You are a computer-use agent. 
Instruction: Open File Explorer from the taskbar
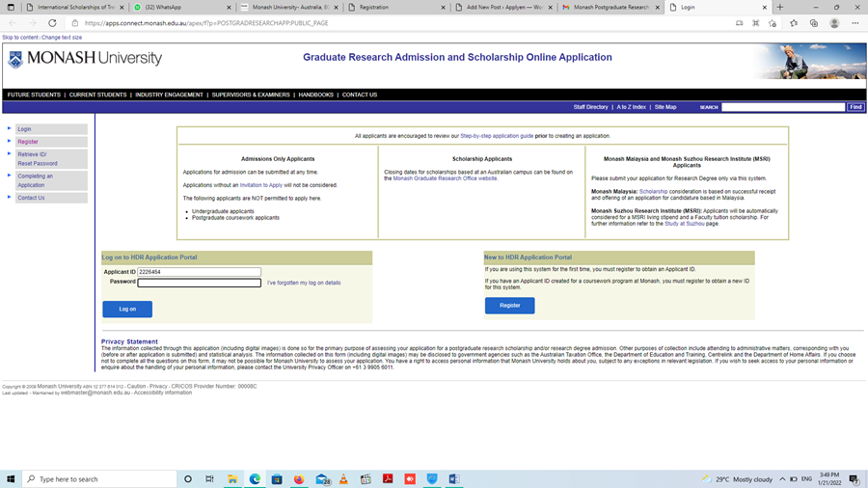[x=232, y=479]
